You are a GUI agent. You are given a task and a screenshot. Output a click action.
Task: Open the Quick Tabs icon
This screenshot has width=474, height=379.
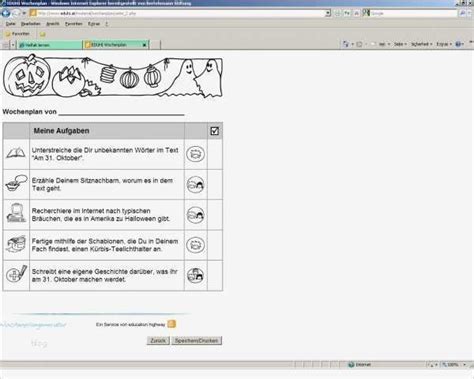point(6,45)
